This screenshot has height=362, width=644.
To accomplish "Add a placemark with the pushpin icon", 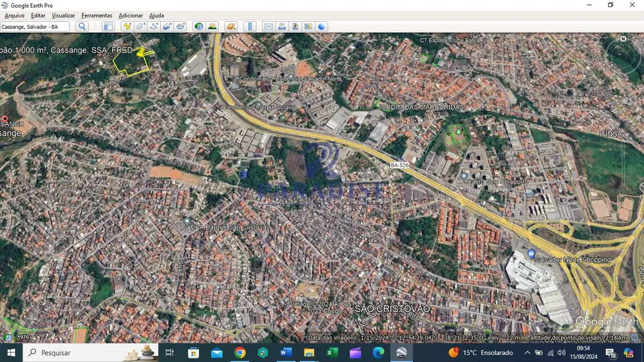I will [x=128, y=26].
